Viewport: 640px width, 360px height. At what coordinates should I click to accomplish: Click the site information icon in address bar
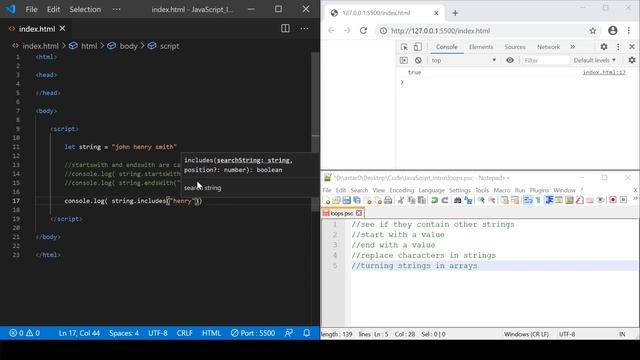(383, 31)
